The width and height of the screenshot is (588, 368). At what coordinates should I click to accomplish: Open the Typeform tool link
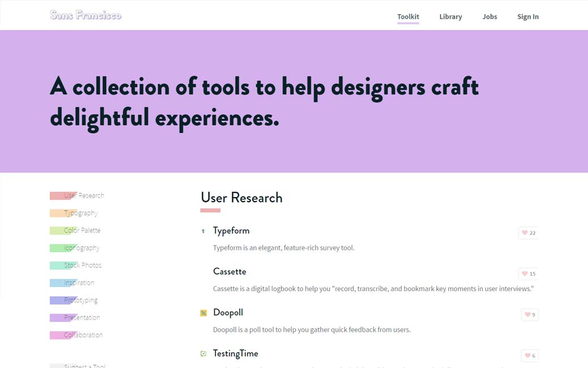pyautogui.click(x=231, y=230)
